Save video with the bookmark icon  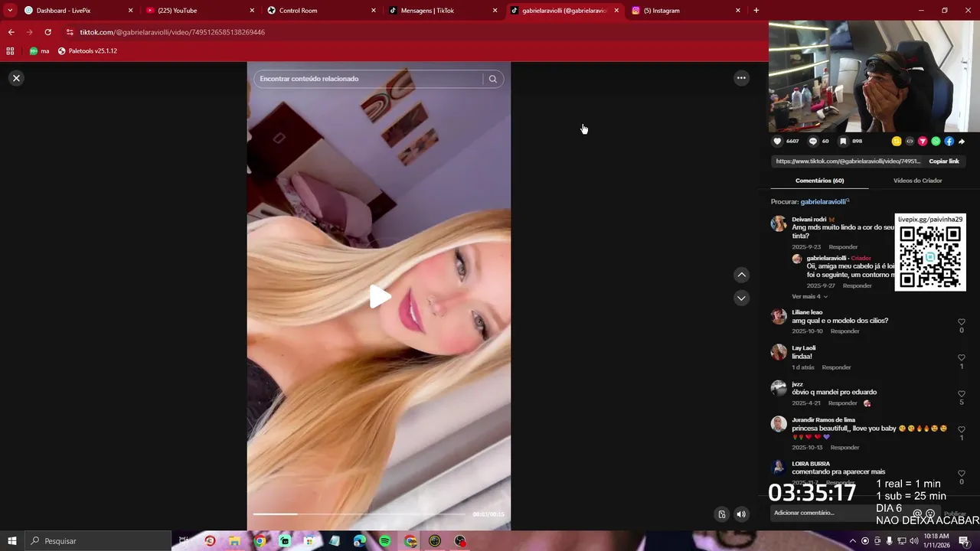click(x=843, y=141)
